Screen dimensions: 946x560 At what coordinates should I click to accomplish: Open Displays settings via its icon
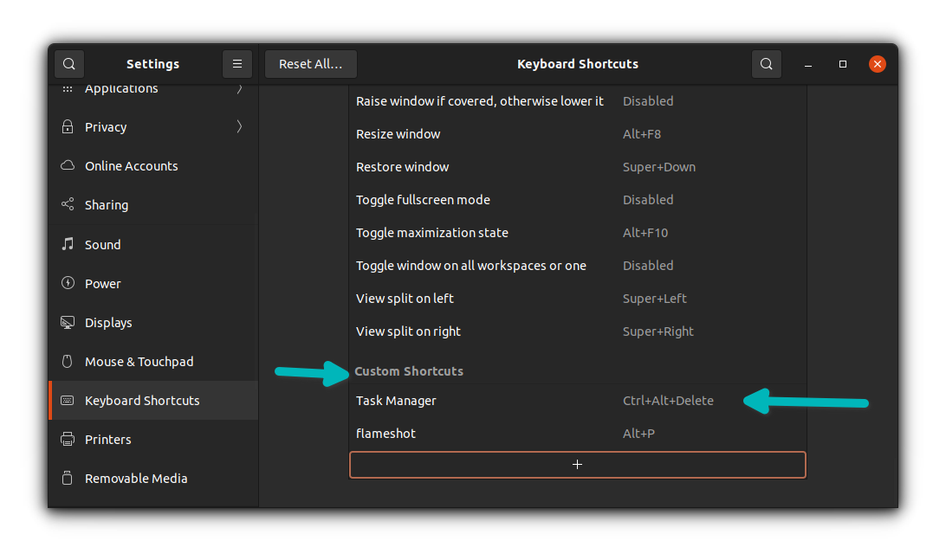coord(68,322)
